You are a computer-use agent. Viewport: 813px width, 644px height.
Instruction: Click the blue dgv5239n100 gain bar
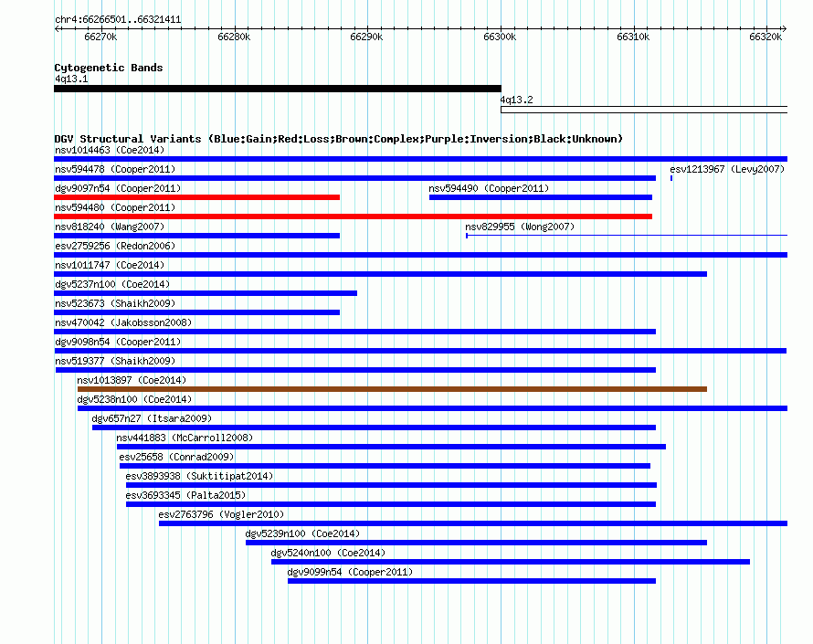(x=477, y=543)
